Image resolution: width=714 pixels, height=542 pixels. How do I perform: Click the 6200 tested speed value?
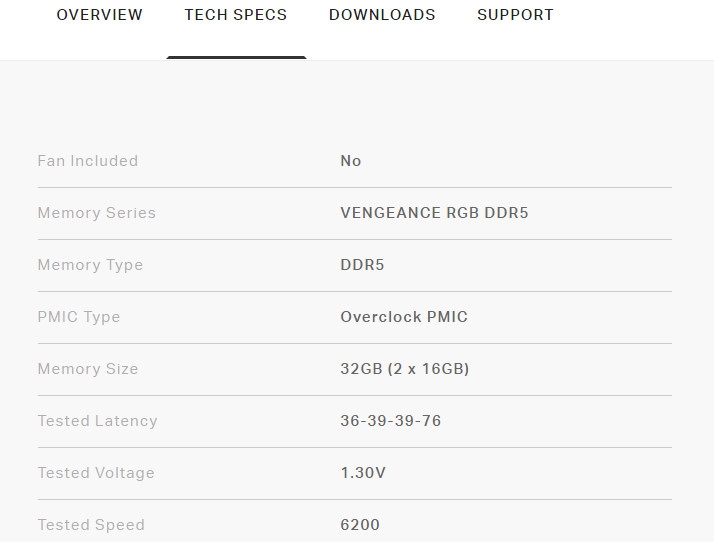click(360, 525)
